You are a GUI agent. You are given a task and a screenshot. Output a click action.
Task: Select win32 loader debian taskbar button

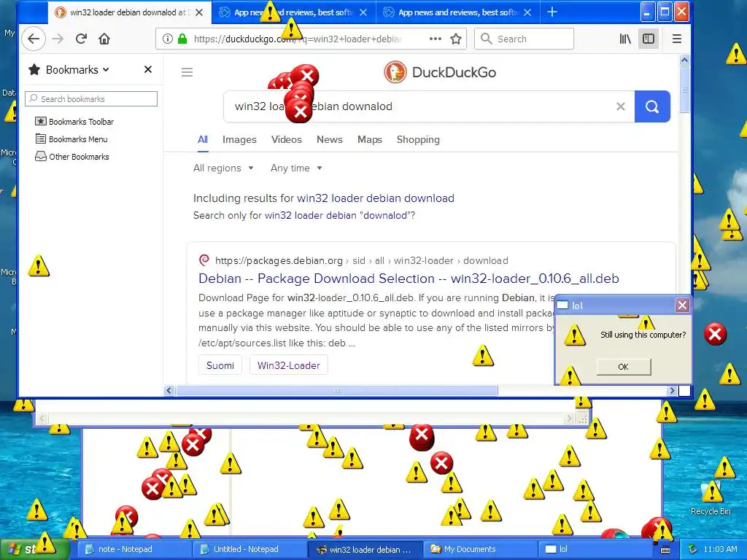pos(365,549)
